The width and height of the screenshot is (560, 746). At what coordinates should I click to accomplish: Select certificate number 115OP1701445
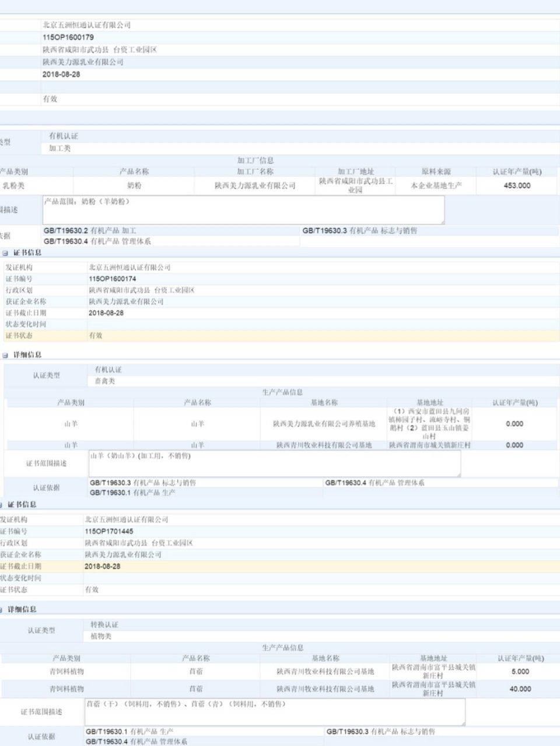108,532
